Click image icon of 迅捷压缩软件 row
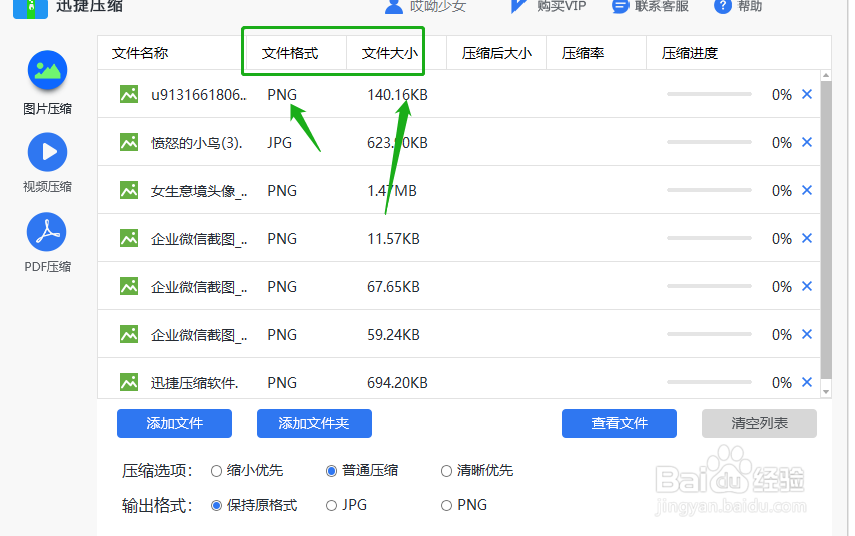Image resolution: width=855 pixels, height=536 pixels. 129,382
